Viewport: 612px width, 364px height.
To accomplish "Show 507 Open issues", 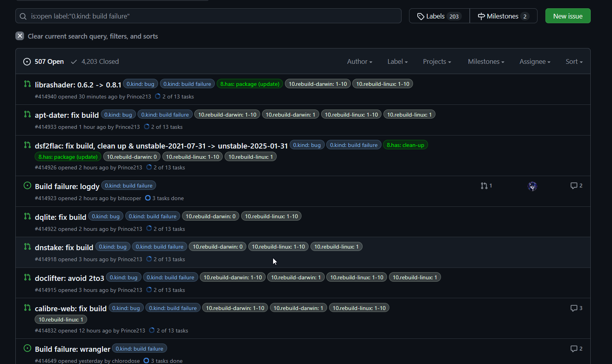I will (44, 61).
